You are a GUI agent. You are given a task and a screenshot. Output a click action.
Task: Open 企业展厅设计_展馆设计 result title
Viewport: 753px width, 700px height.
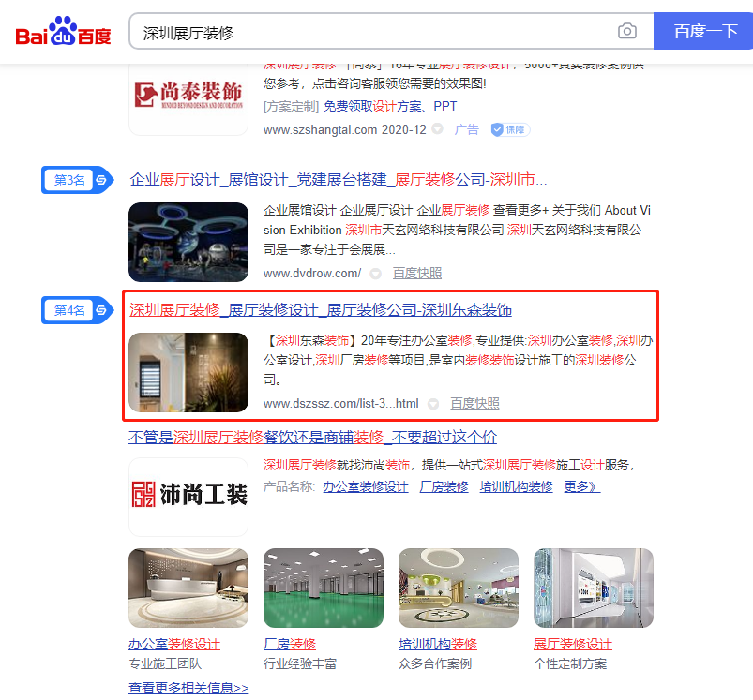click(x=339, y=180)
